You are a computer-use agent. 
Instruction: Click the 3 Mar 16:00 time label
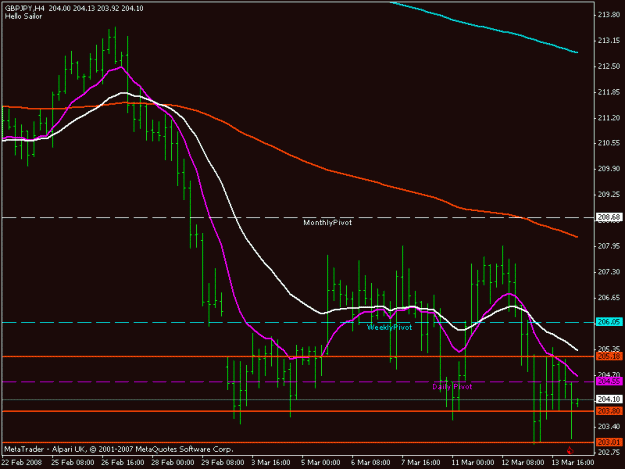[x=271, y=463]
